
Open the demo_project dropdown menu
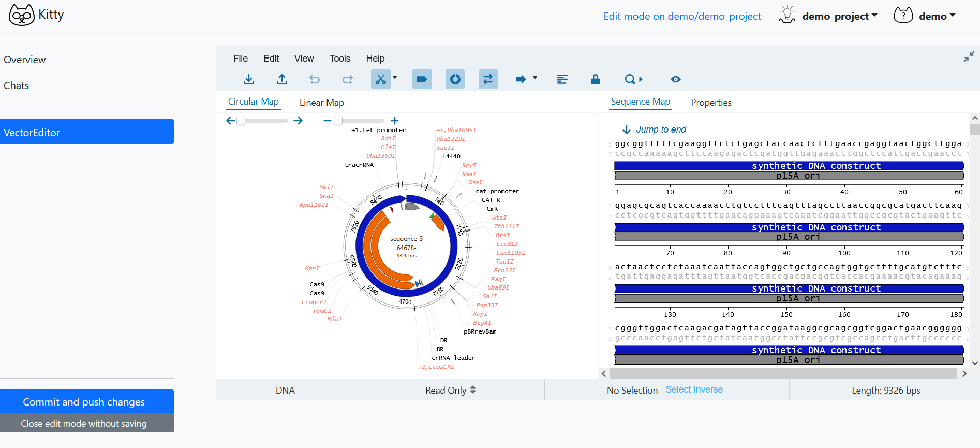click(x=839, y=16)
